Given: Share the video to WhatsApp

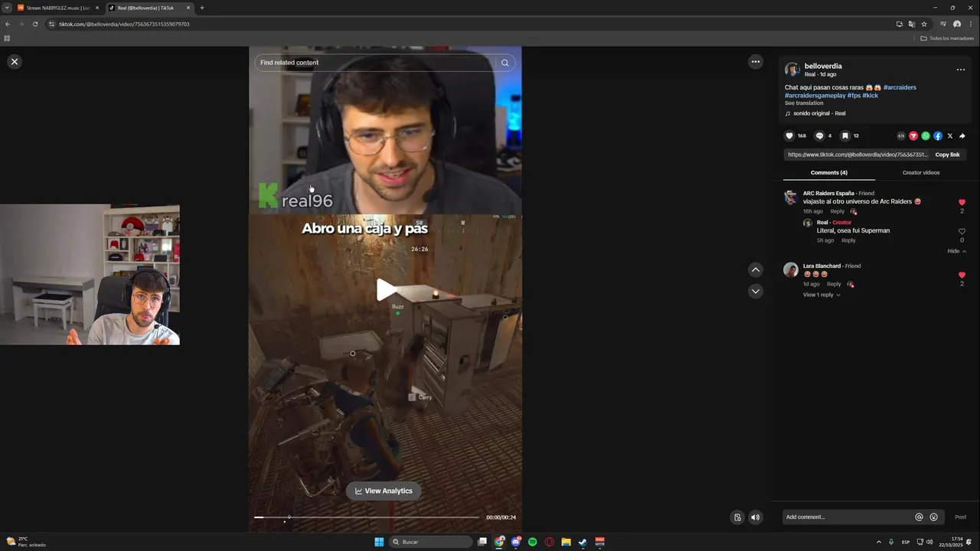Looking at the screenshot, I should point(926,135).
